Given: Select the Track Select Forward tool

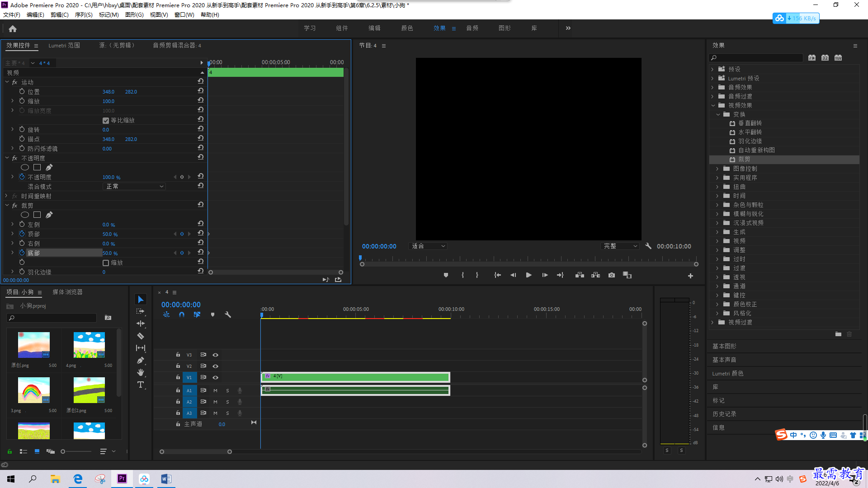Looking at the screenshot, I should coord(141,311).
